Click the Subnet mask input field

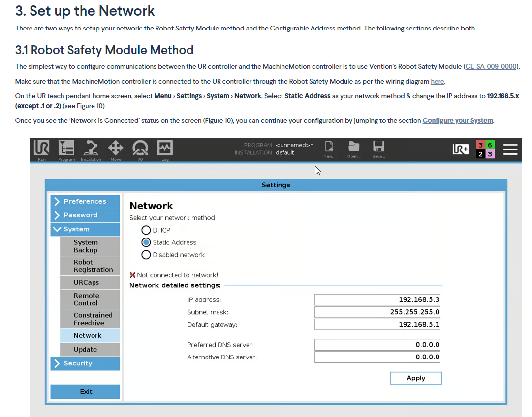click(x=377, y=312)
